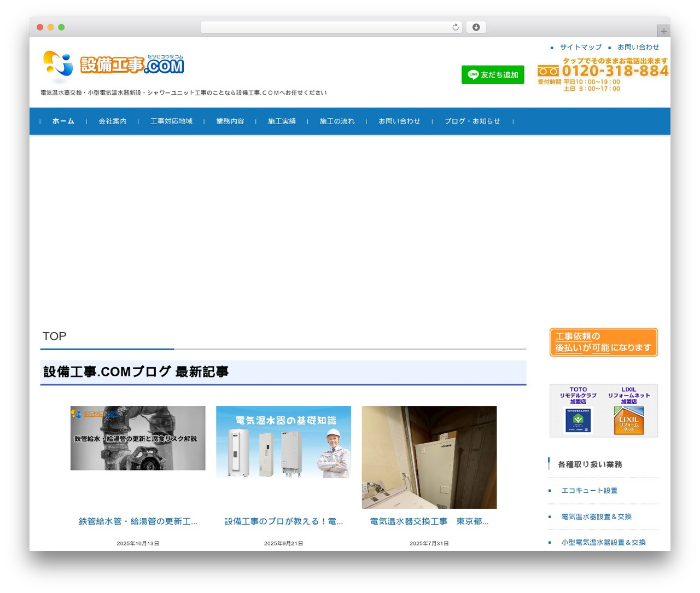This screenshot has height=593, width=700.
Task: Open article titled 設備工事のプロが教える！電...
Action: [x=284, y=521]
